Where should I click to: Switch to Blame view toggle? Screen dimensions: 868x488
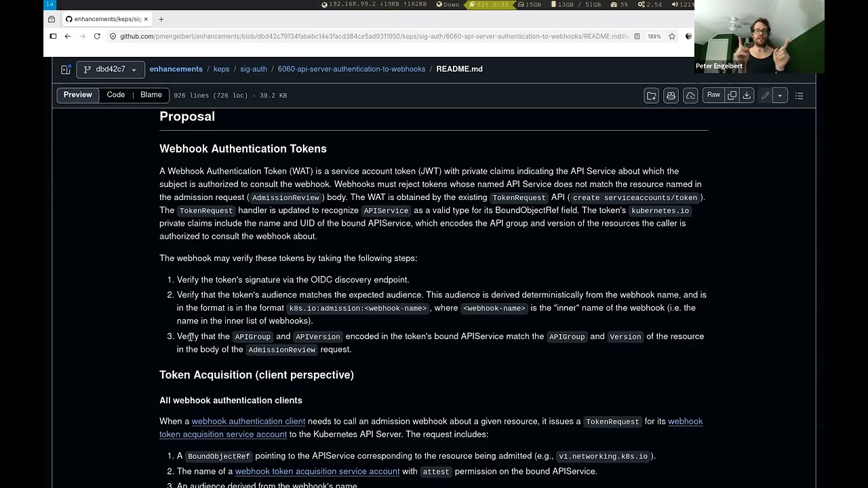[x=151, y=95]
